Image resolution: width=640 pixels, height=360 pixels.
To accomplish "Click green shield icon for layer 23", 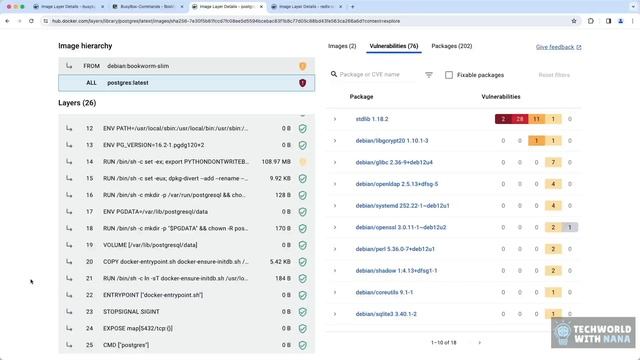I will [302, 312].
